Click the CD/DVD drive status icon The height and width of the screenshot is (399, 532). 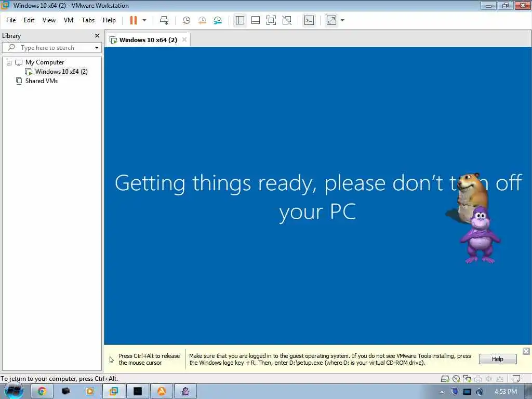tap(456, 379)
